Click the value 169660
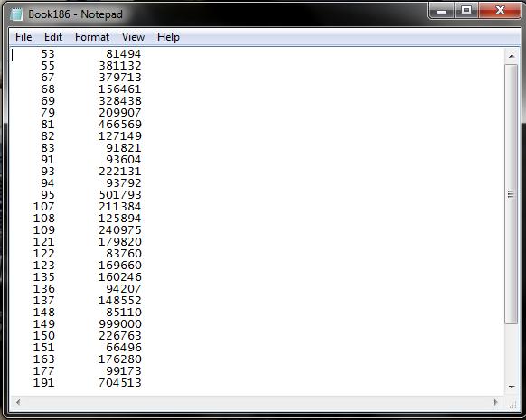The width and height of the screenshot is (526, 420). [120, 265]
